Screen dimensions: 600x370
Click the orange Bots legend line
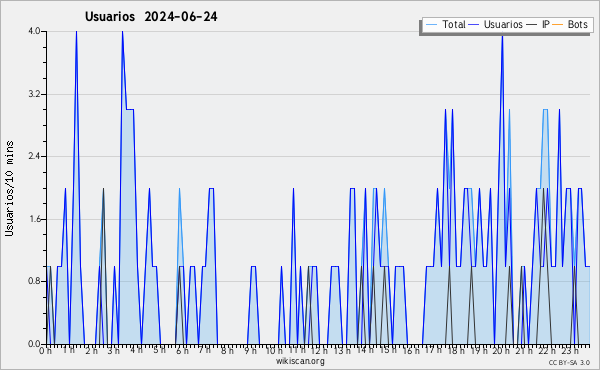click(x=558, y=25)
